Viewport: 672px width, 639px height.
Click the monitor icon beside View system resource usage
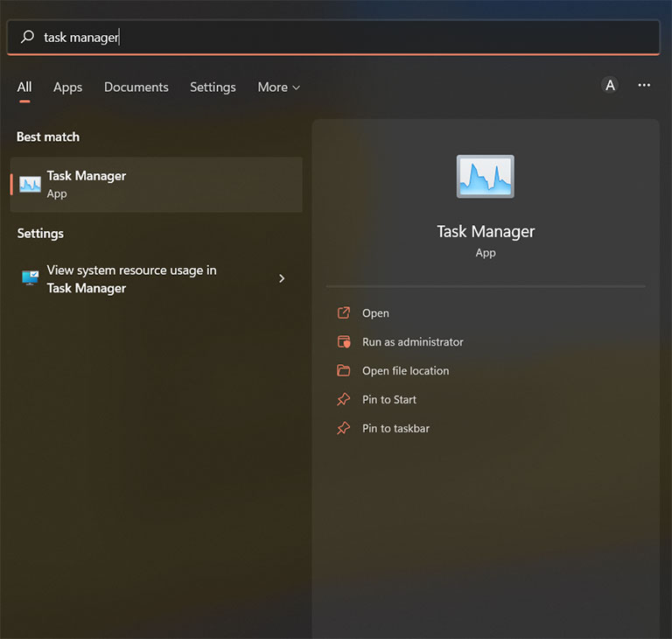coord(30,277)
